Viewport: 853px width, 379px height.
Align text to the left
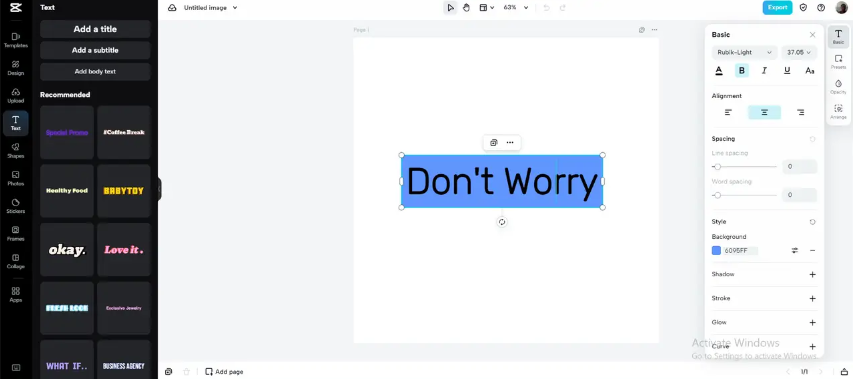pyautogui.click(x=728, y=113)
